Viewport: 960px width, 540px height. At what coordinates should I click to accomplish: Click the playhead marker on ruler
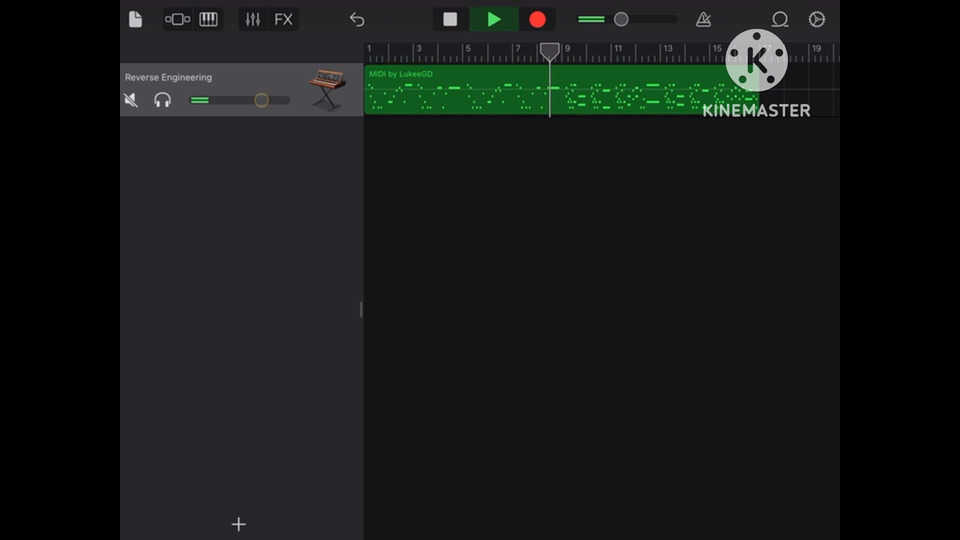(x=550, y=52)
